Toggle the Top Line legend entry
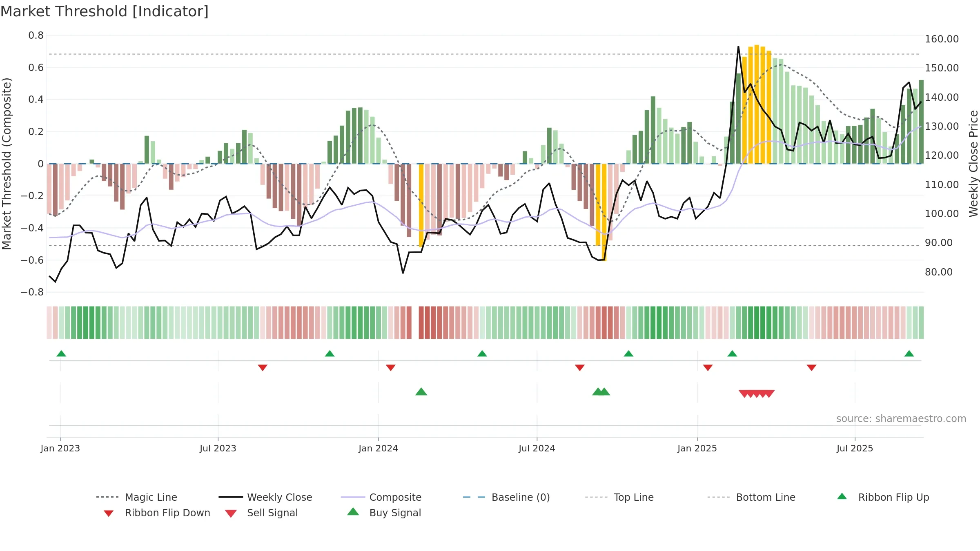980x551 pixels. click(619, 497)
